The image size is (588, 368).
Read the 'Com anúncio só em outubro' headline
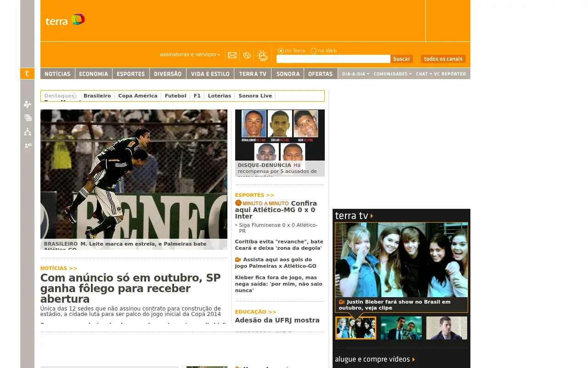tap(131, 288)
